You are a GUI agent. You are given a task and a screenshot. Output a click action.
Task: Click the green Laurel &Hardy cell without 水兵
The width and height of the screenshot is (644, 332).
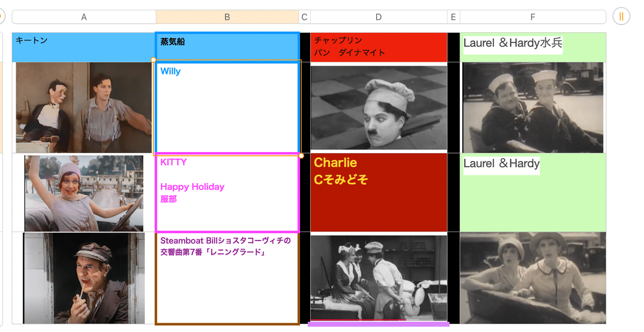point(533,193)
